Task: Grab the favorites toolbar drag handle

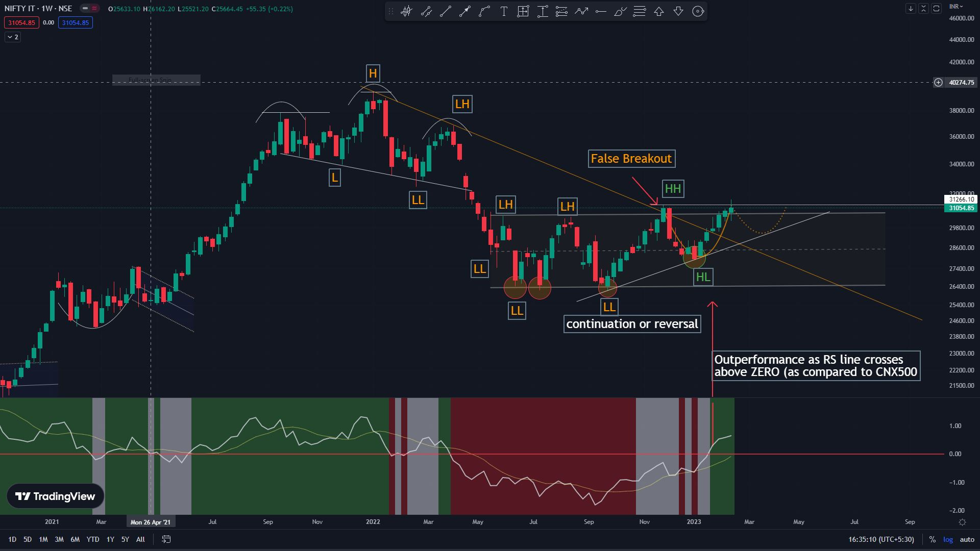Action: (390, 11)
